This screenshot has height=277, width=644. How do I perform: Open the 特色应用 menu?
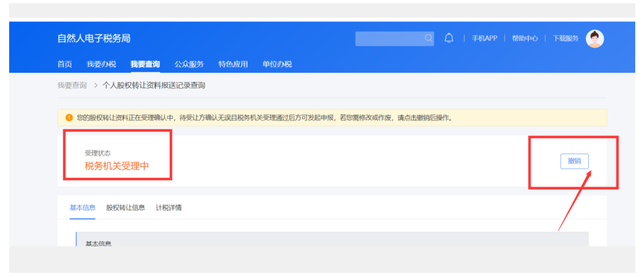(x=233, y=64)
